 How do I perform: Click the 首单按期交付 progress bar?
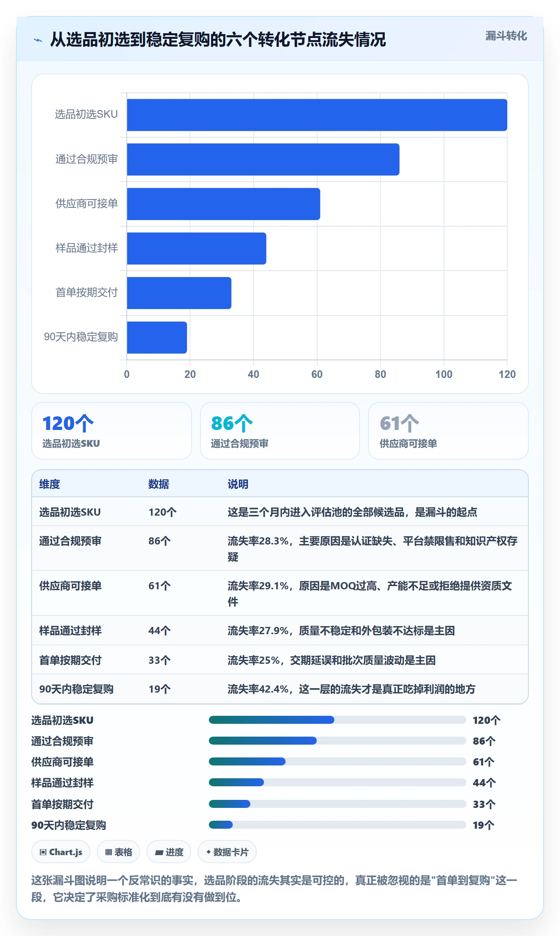pyautogui.click(x=338, y=803)
